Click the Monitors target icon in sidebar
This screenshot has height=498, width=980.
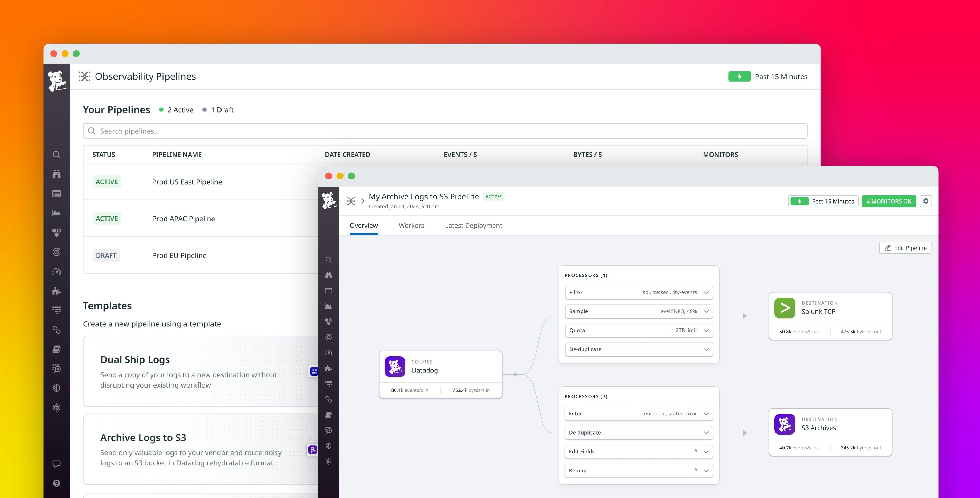point(57,252)
